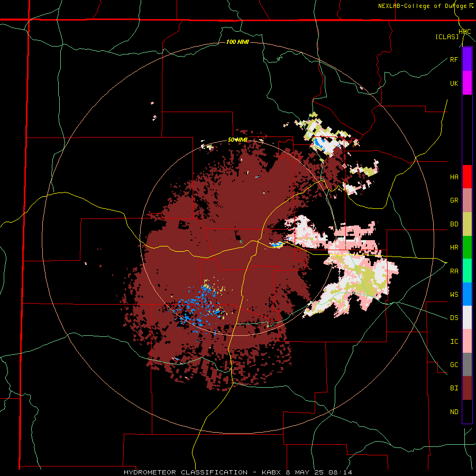Click the IC legend label
The height and width of the screenshot is (476, 476).
tap(454, 342)
